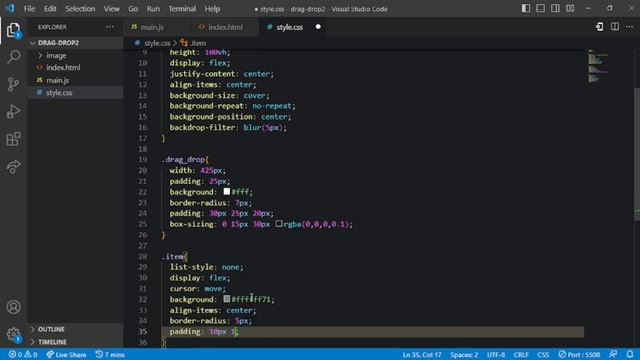640x360 pixels.
Task: Expand the OUTLINE section
Action: click(x=76, y=329)
